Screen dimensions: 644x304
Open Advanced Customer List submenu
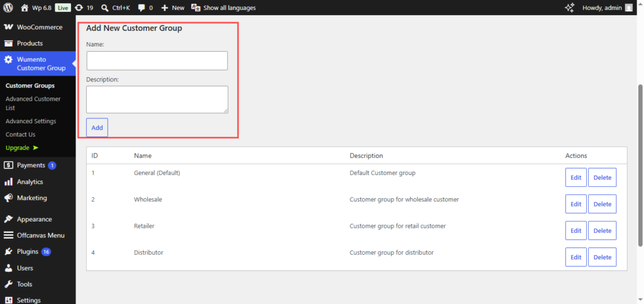(x=33, y=103)
